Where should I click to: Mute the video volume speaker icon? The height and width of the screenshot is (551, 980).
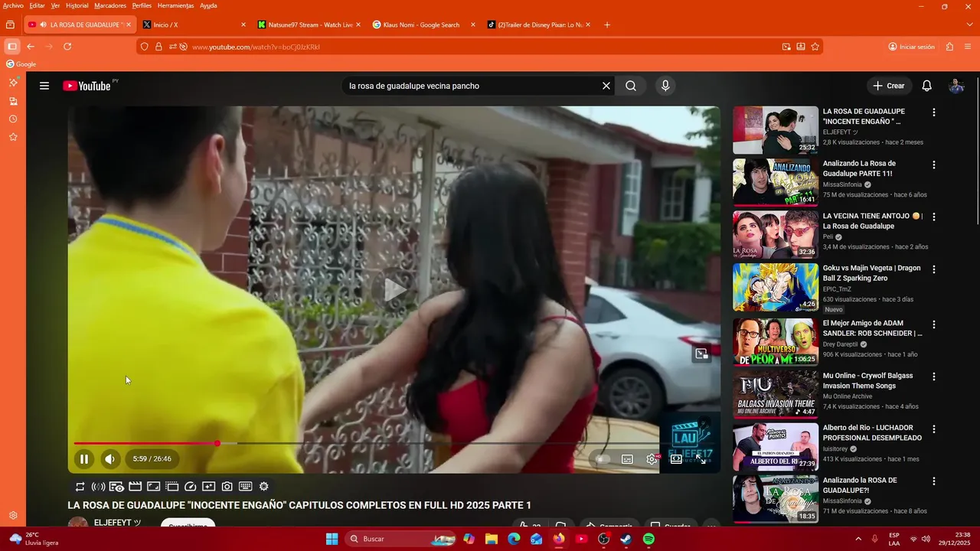click(109, 459)
